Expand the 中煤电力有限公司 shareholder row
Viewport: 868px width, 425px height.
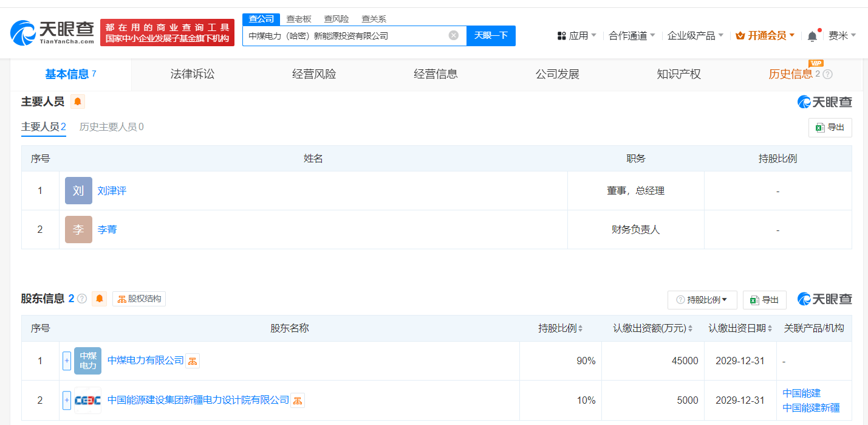click(67, 361)
